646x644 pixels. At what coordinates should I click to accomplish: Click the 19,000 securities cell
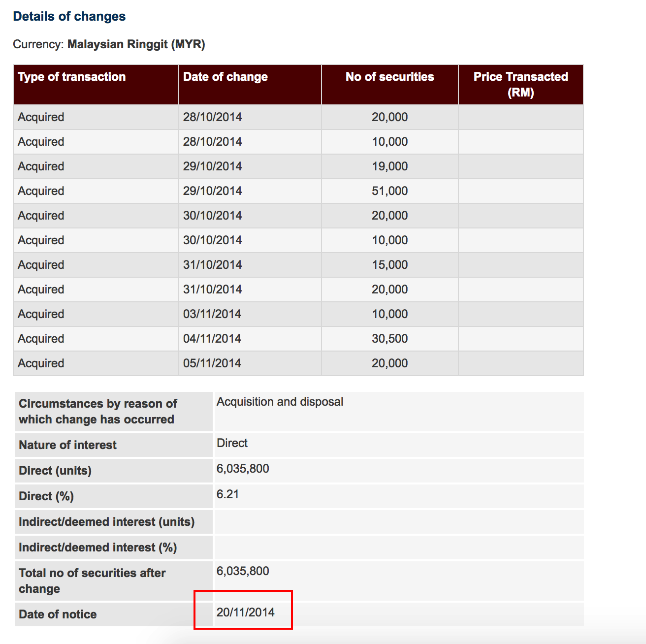pyautogui.click(x=389, y=166)
